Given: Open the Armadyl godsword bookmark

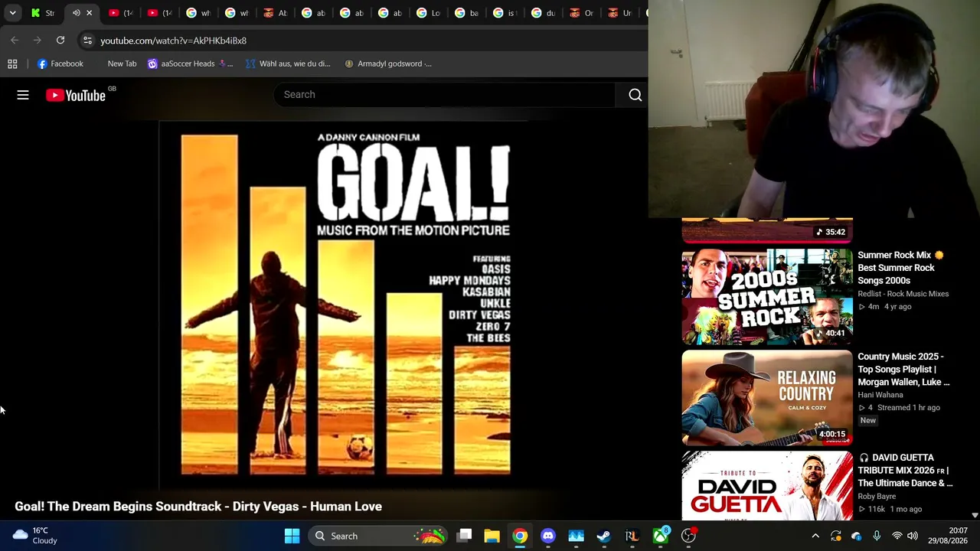Looking at the screenshot, I should click(x=387, y=64).
